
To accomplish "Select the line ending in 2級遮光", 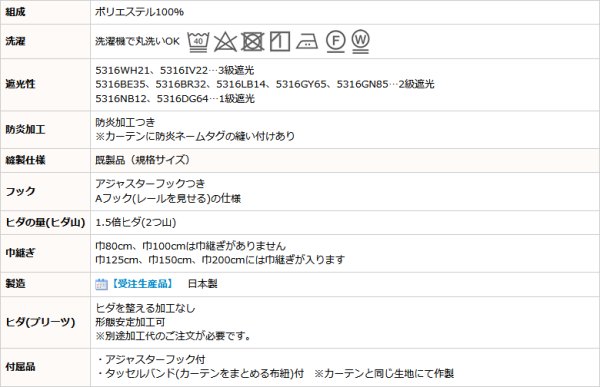I will (x=265, y=84).
